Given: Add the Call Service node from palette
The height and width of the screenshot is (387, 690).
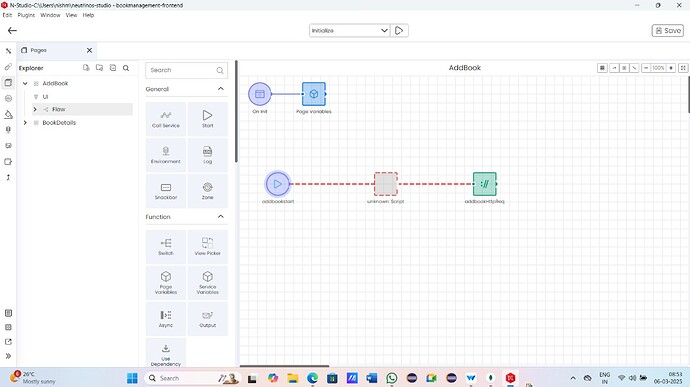Looking at the screenshot, I should [166, 119].
